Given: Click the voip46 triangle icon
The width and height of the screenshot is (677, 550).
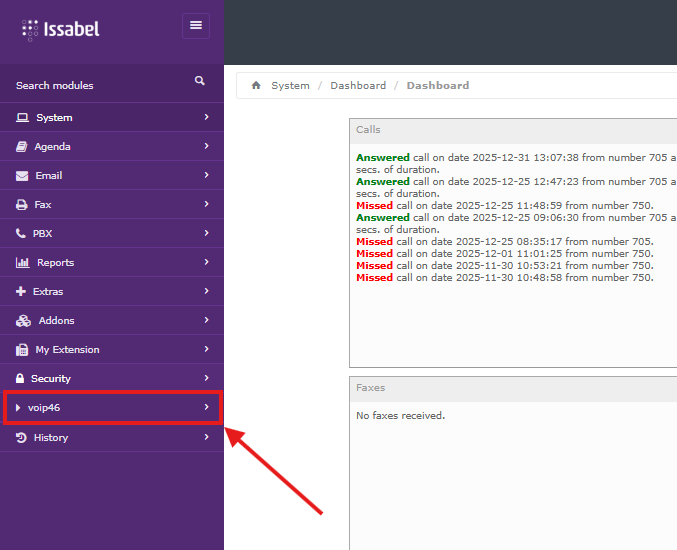Looking at the screenshot, I should pos(18,408).
